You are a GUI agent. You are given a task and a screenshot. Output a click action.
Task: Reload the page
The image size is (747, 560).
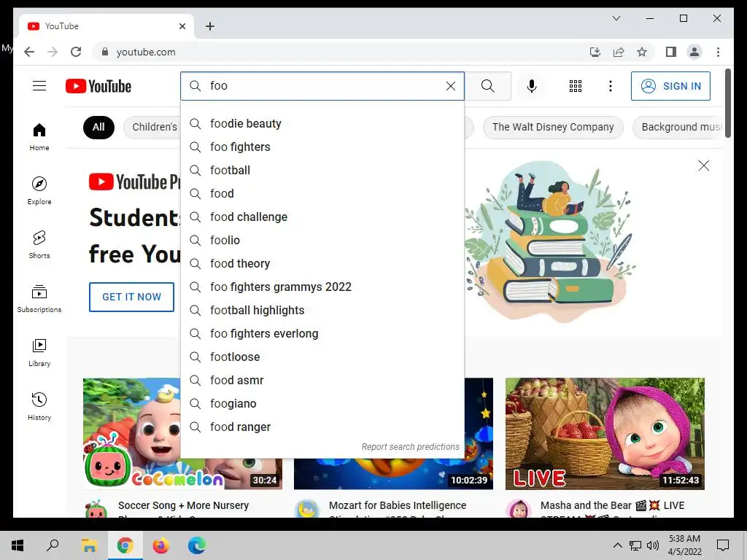pos(76,52)
